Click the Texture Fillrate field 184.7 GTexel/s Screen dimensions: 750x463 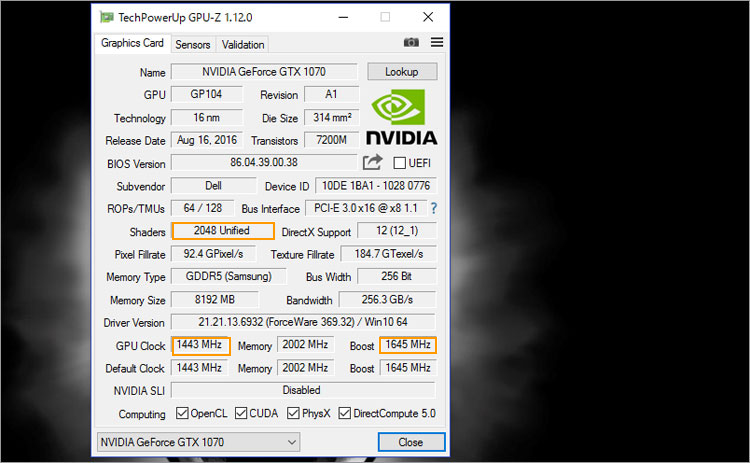click(x=388, y=254)
